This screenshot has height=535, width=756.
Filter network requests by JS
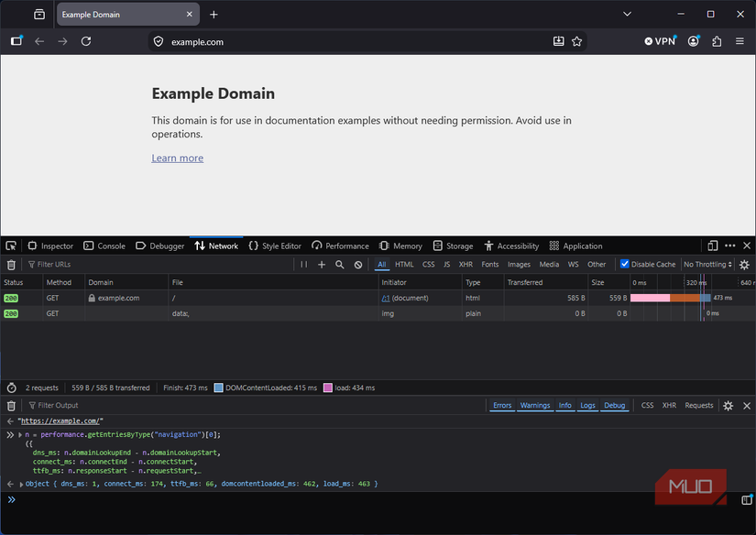[447, 264]
